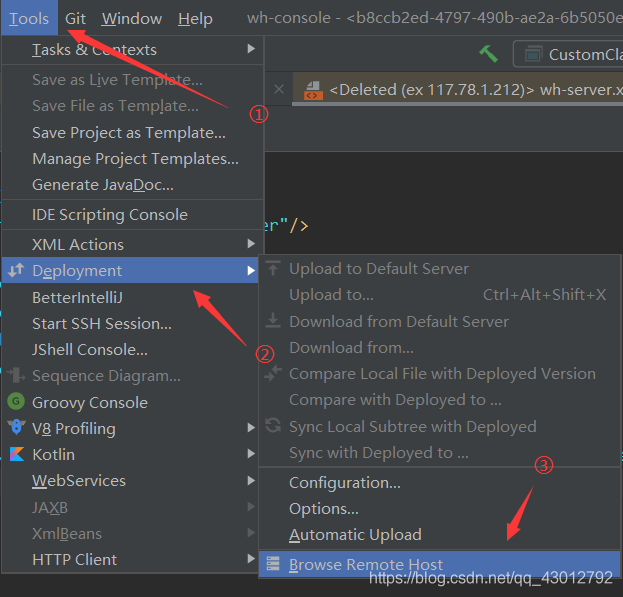Screen dimensions: 623x597
Task: Close the editor tab with the X
Action: point(279,89)
